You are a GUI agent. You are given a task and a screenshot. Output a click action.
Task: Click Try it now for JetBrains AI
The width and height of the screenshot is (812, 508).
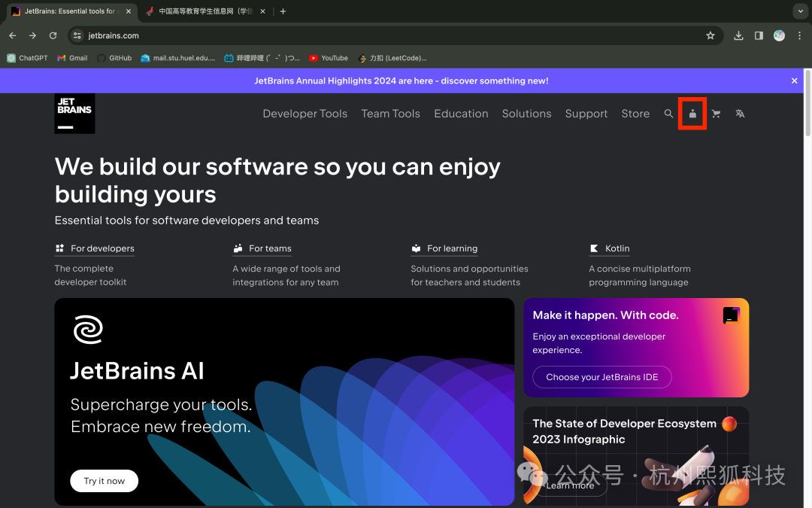(104, 481)
